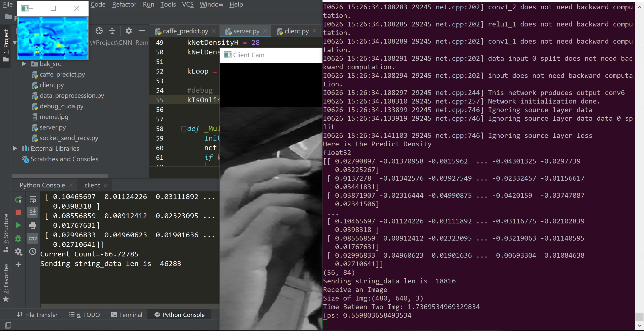
Task: Stop the running console with red square
Action: 18,212
